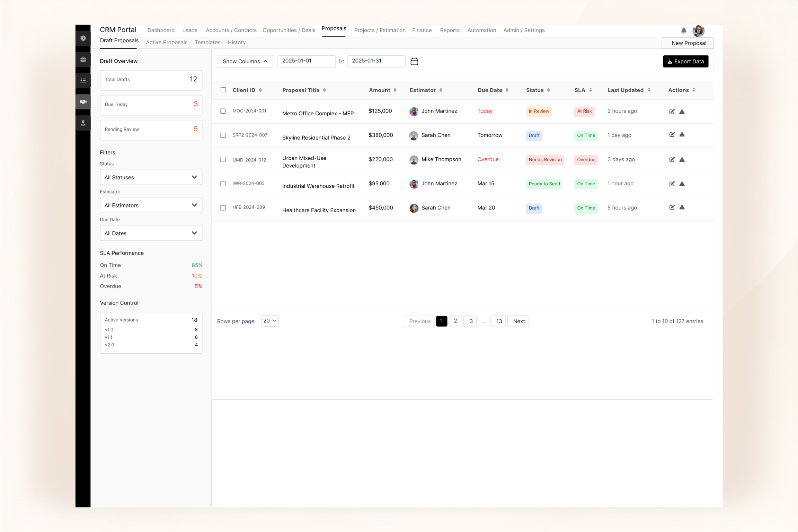Open the task list icon in sidebar
This screenshot has width=798, height=532.
pyautogui.click(x=83, y=80)
